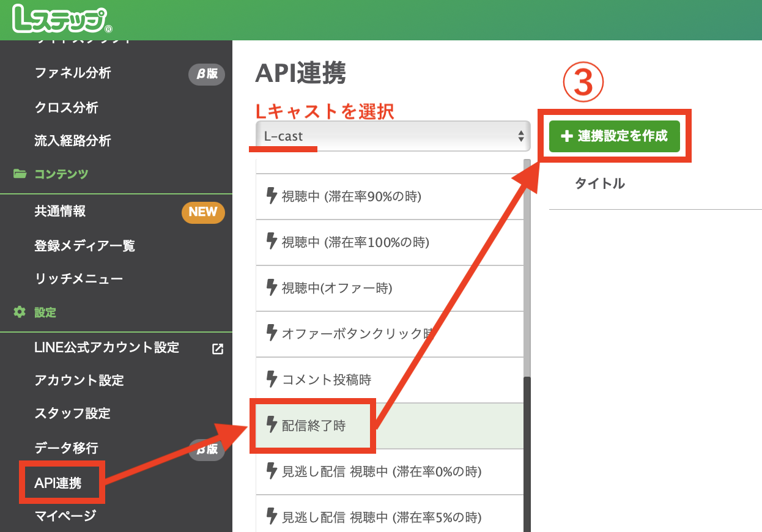Select API連携 in the sidebar
The width and height of the screenshot is (762, 532).
pos(62,482)
